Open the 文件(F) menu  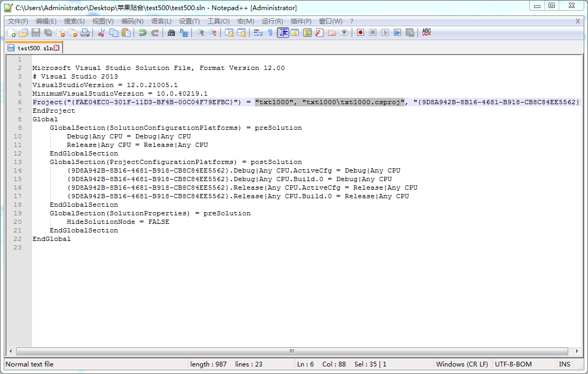coord(18,21)
